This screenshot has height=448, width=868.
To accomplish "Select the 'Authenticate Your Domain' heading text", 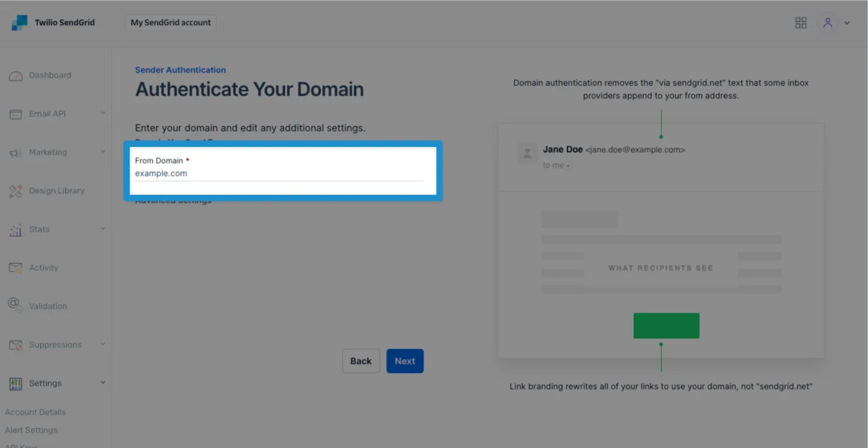I will point(250,89).
